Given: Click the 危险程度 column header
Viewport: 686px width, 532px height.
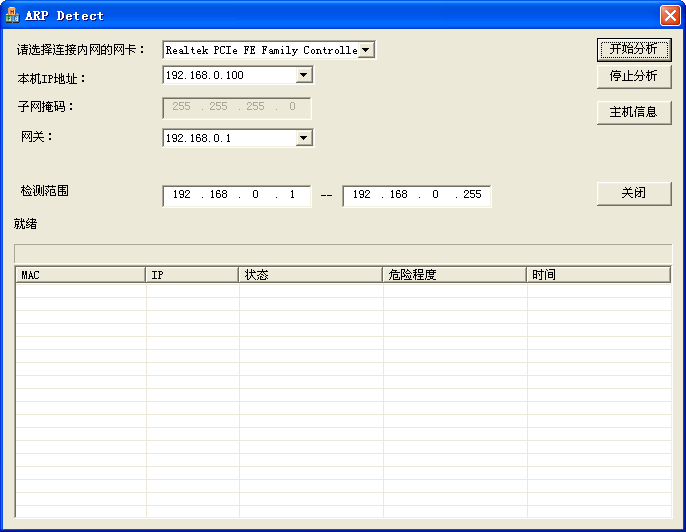Looking at the screenshot, I should (454, 275).
